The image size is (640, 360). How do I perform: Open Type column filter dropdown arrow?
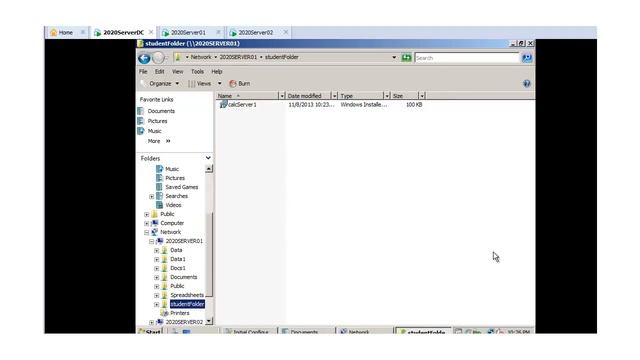[x=387, y=96]
